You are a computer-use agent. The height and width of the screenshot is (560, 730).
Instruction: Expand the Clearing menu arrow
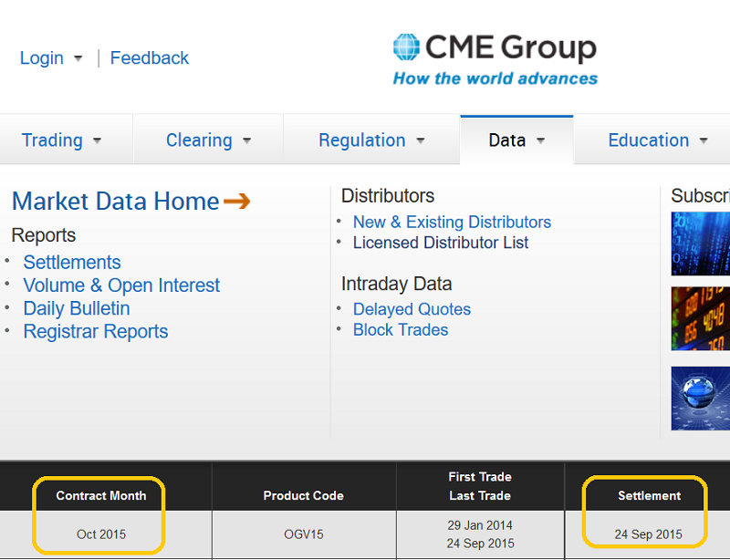click(x=246, y=140)
